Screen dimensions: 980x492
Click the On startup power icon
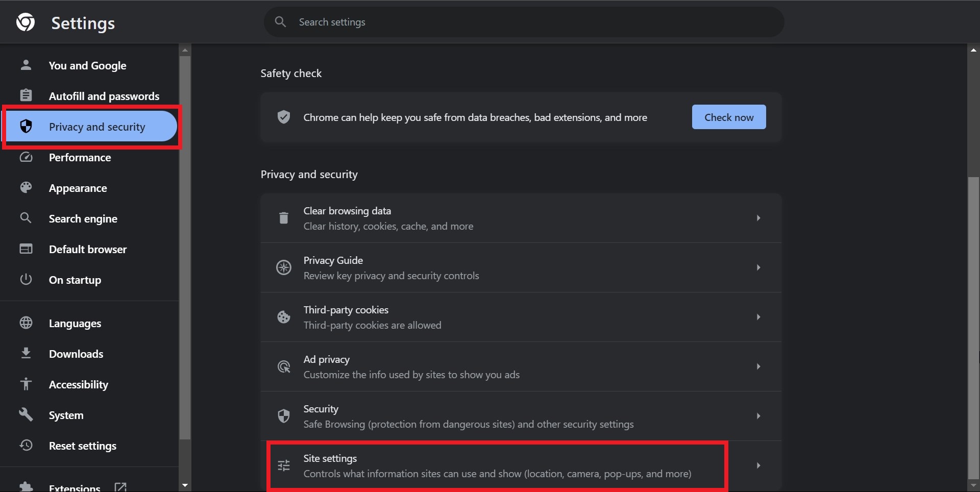pyautogui.click(x=26, y=280)
